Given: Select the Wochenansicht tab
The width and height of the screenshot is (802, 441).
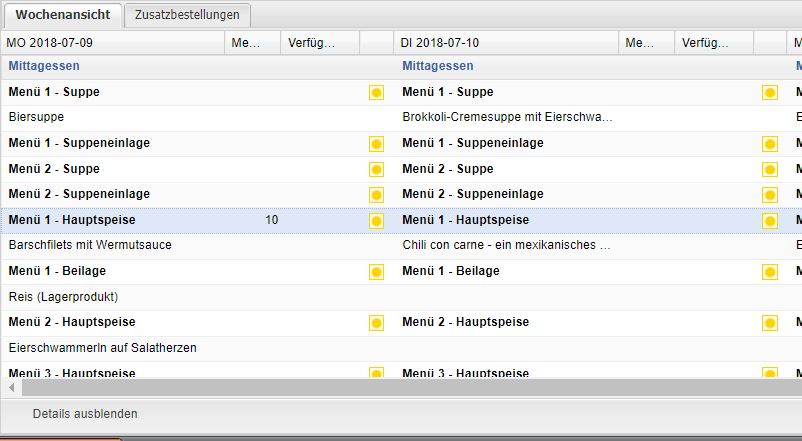Looking at the screenshot, I should 62,15.
